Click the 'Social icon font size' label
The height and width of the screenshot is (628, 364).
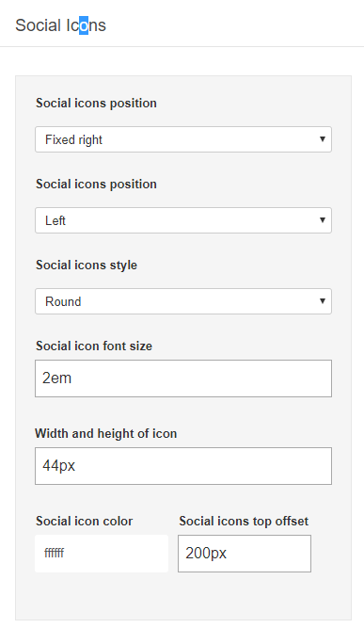[x=94, y=346]
